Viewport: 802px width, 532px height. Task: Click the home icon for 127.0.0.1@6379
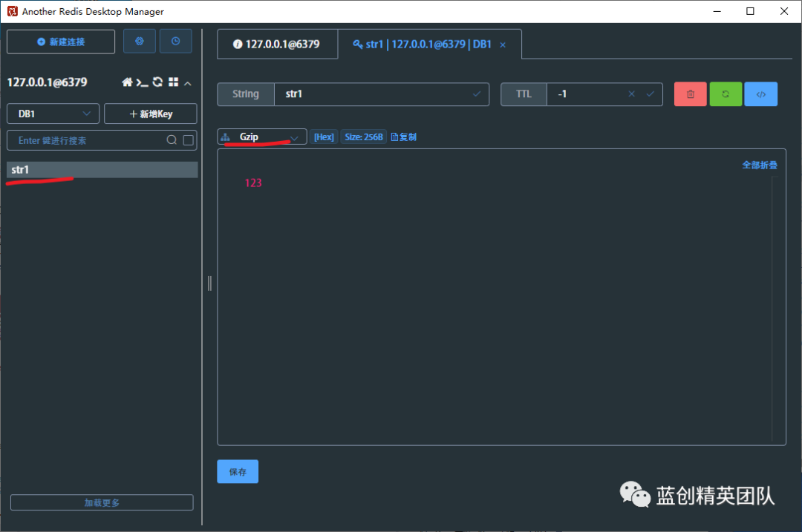pyautogui.click(x=127, y=82)
